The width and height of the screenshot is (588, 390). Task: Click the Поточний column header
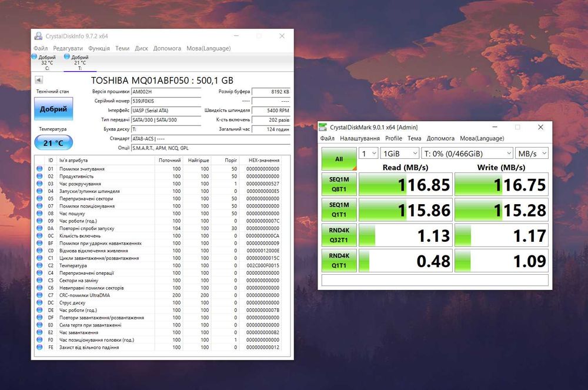169,160
